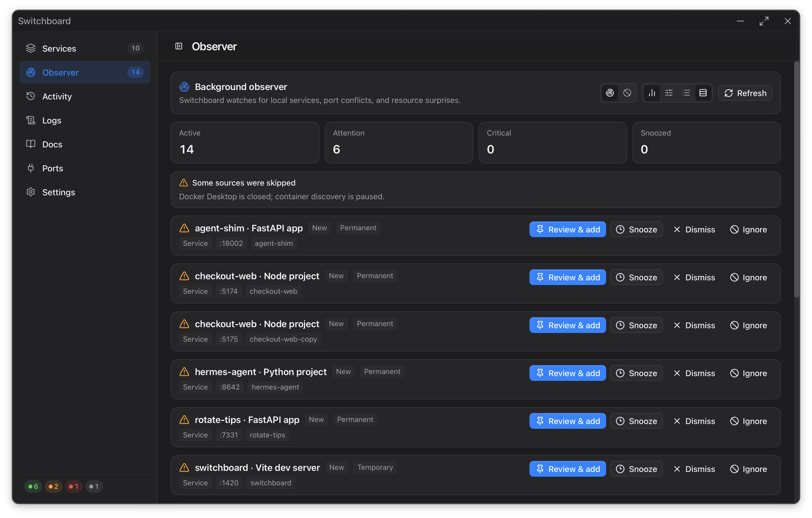The height and width of the screenshot is (518, 812).
Task: Click the green status pill showing 6
Action: point(33,486)
